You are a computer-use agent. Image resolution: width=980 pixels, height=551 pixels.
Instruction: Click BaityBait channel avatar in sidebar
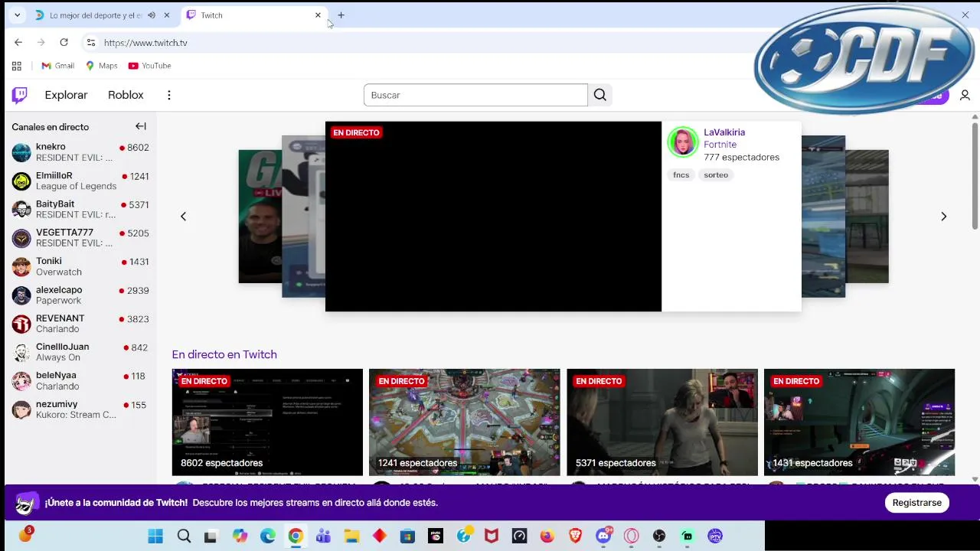pyautogui.click(x=21, y=209)
